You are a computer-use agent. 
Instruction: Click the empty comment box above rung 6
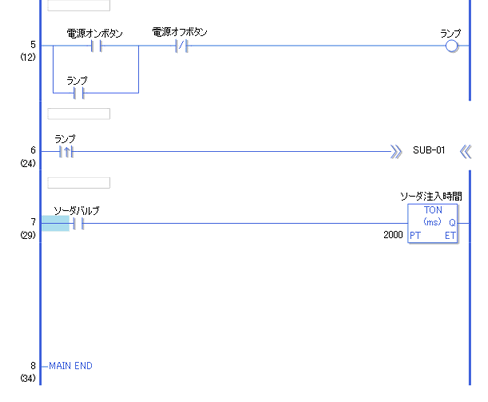[79, 114]
